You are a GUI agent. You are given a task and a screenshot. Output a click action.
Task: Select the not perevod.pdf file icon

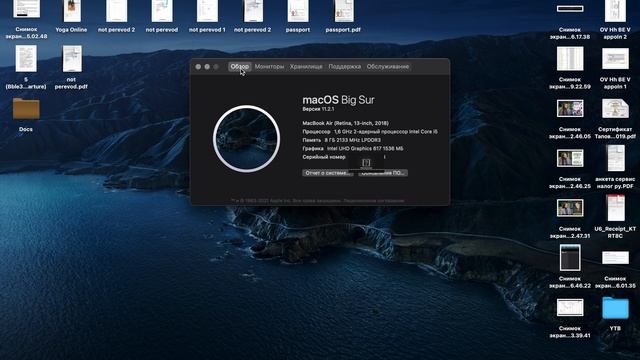(71, 59)
